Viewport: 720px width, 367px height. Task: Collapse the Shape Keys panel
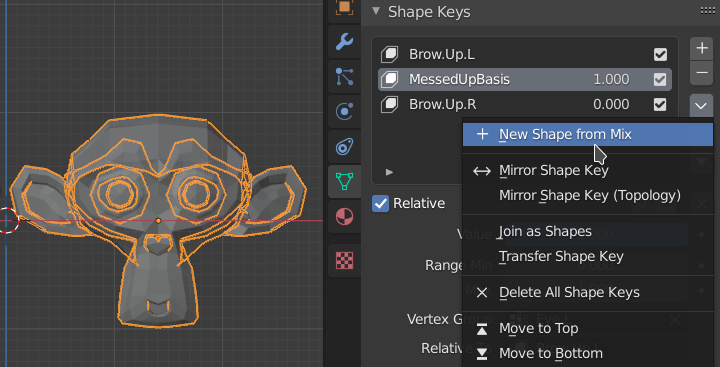point(376,11)
